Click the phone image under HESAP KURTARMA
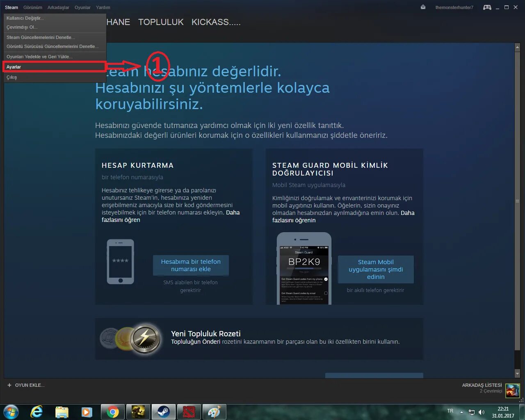Image resolution: width=525 pixels, height=420 pixels. [120, 262]
